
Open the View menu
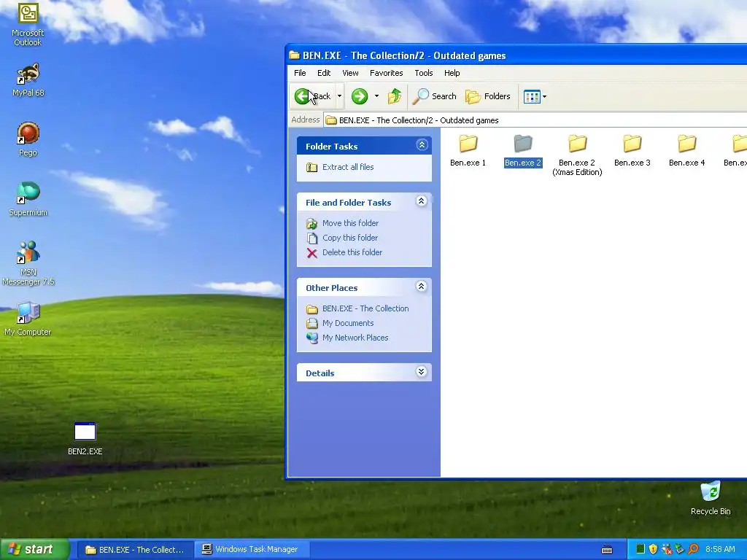pos(350,73)
